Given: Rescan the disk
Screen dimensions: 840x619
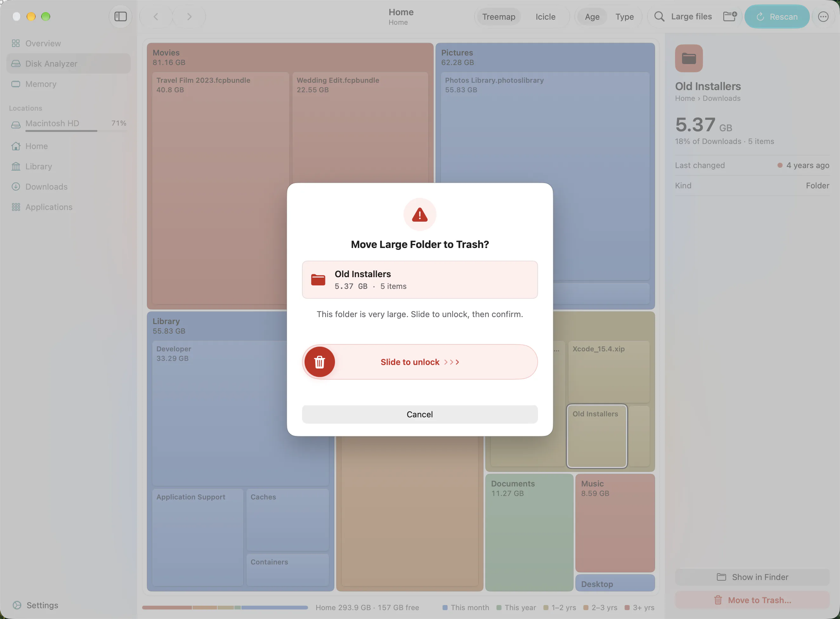Looking at the screenshot, I should pos(777,16).
